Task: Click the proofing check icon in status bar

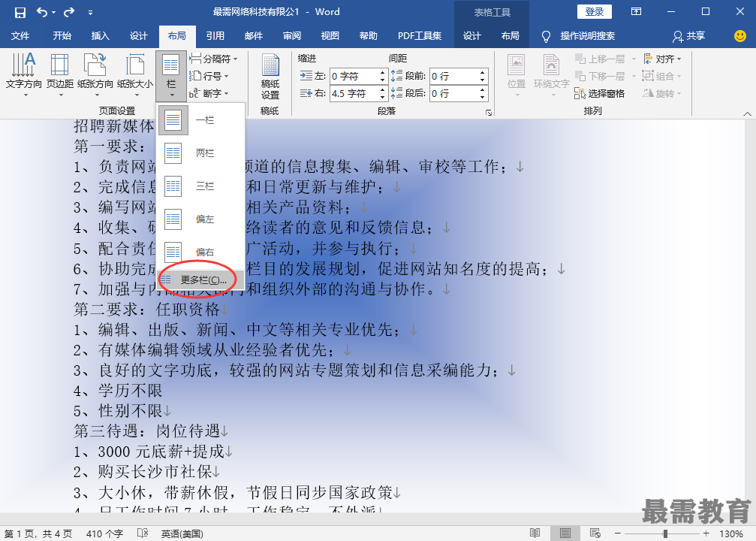Action: [142, 533]
